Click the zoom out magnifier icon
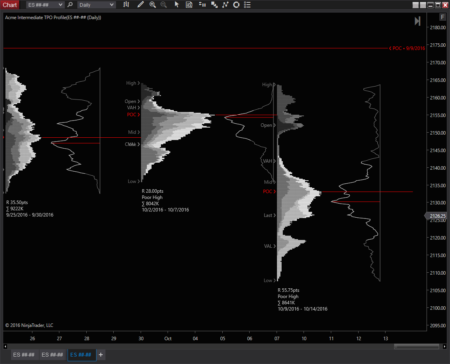 click(x=164, y=5)
